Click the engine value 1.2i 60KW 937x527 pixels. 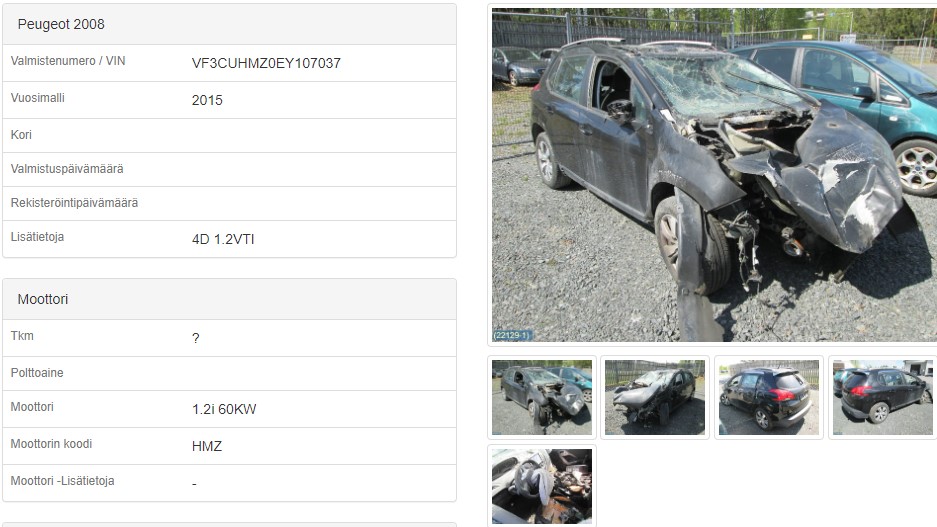pyautogui.click(x=224, y=409)
